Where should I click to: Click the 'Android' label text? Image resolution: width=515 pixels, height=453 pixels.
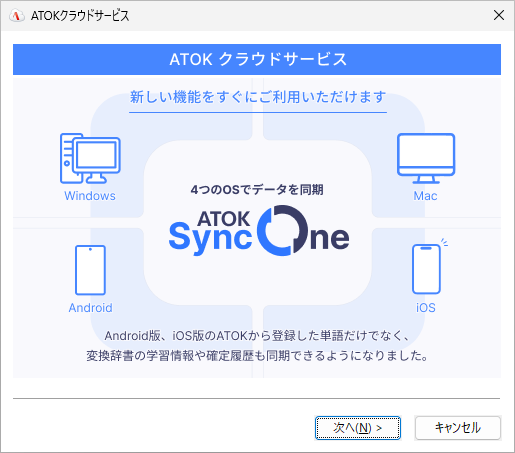[x=90, y=308]
